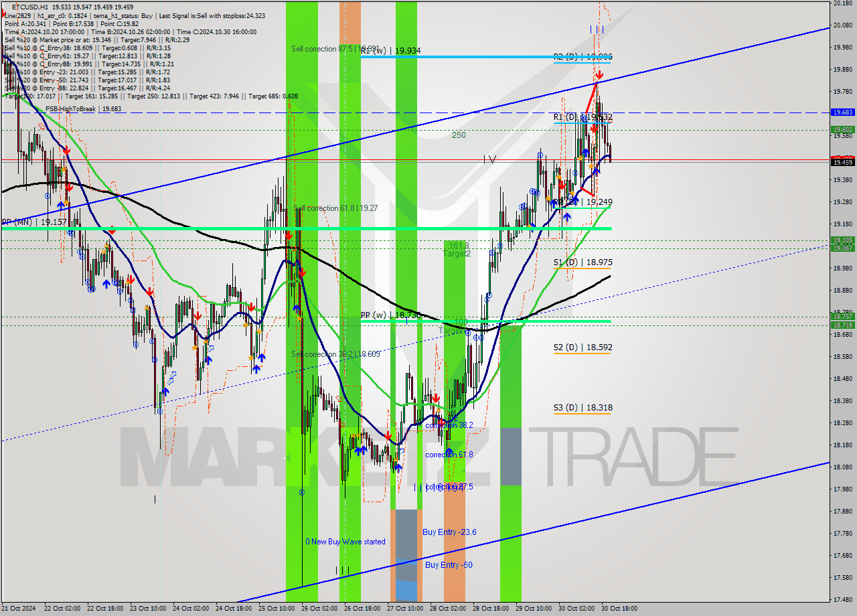Click the 'Buy Entry -50' label
The width and height of the screenshot is (857, 616).
[449, 565]
